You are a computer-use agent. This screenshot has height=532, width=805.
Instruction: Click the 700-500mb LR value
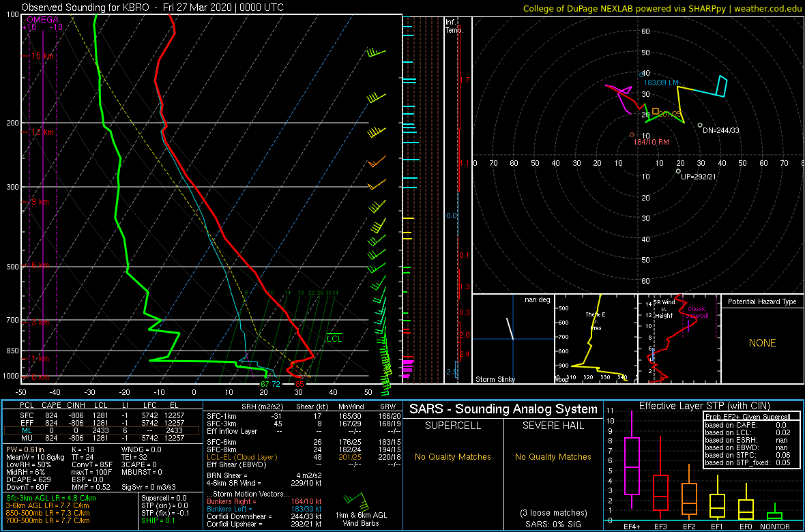tap(48, 520)
